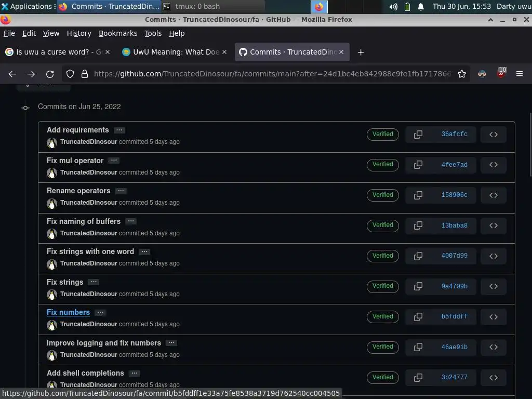Copy full SHA for commit 4007d99
The width and height of the screenshot is (532, 399).
pyautogui.click(x=418, y=256)
